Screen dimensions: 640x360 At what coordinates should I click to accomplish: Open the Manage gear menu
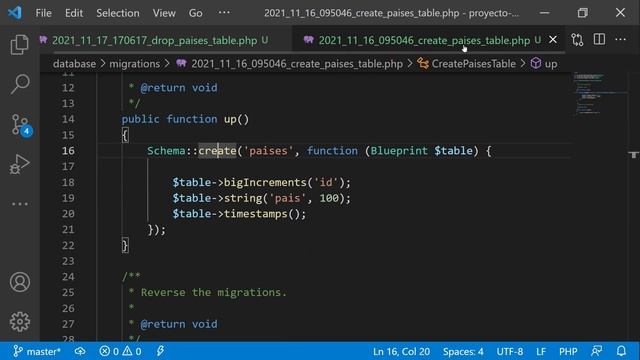click(x=20, y=322)
